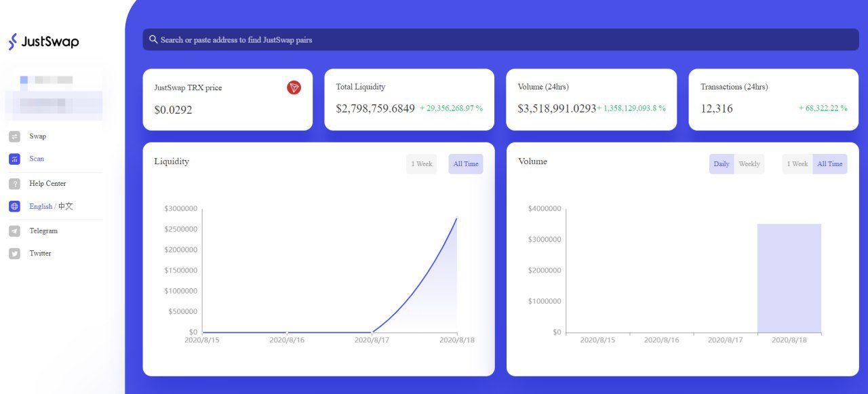Viewport: 868px width, 394px height.
Task: Select Daily on Volume chart
Action: [722, 164]
